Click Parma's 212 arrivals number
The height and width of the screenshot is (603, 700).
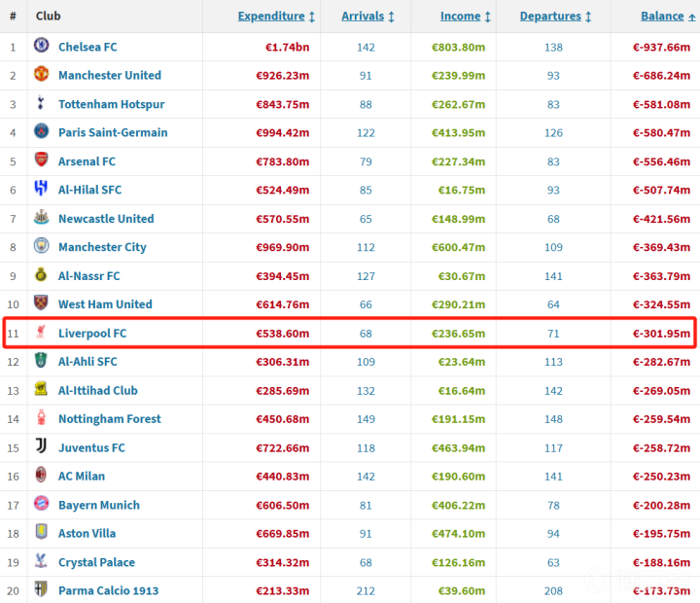tap(366, 591)
